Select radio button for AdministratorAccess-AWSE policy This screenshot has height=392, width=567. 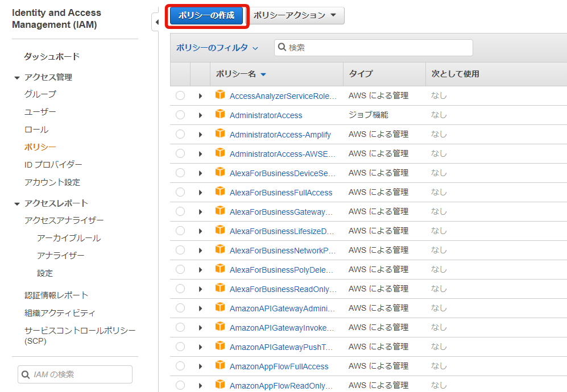click(180, 153)
